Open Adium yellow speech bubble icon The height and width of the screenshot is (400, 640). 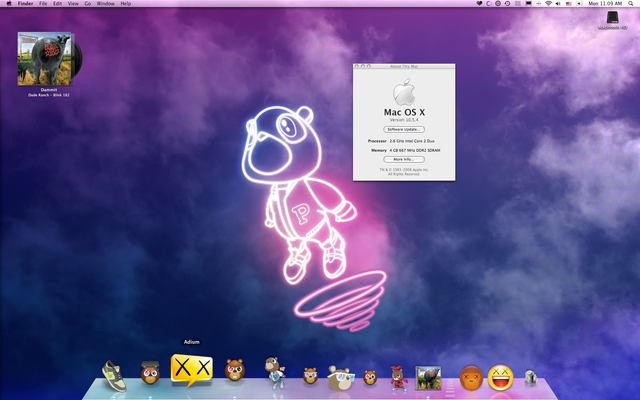(x=191, y=370)
